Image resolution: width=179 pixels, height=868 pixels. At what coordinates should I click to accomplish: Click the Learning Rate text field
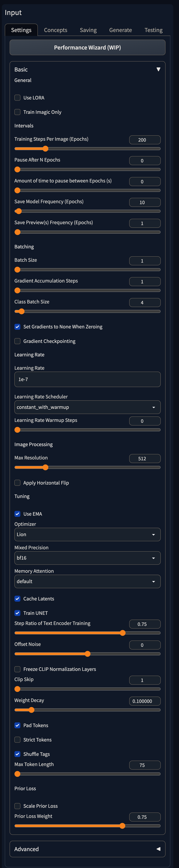pos(87,379)
